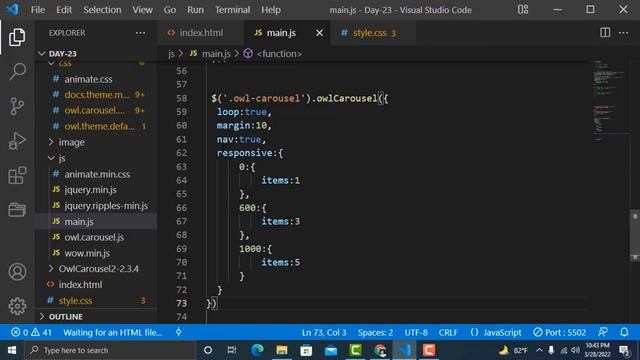Screen dimensions: 640x360
Task: Expand the image folder
Action: point(71,142)
